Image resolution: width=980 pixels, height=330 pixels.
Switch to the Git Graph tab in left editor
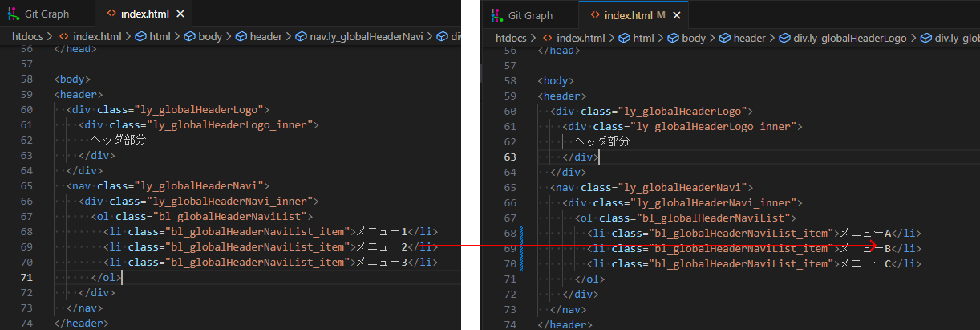tap(47, 14)
